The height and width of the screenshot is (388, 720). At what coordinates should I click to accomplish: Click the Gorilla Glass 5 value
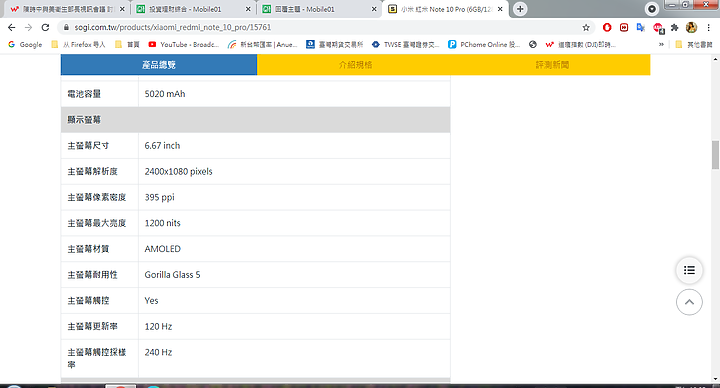click(x=172, y=275)
